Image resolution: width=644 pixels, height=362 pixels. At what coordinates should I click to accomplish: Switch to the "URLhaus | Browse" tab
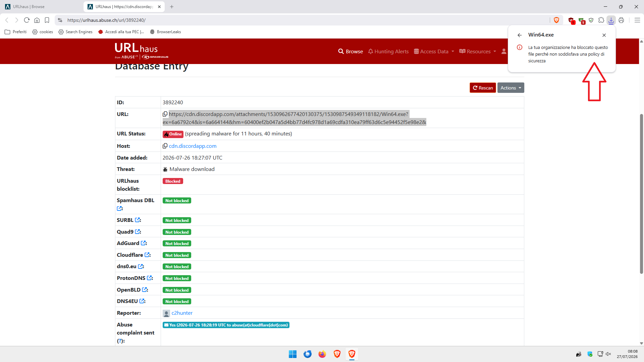pos(41,7)
